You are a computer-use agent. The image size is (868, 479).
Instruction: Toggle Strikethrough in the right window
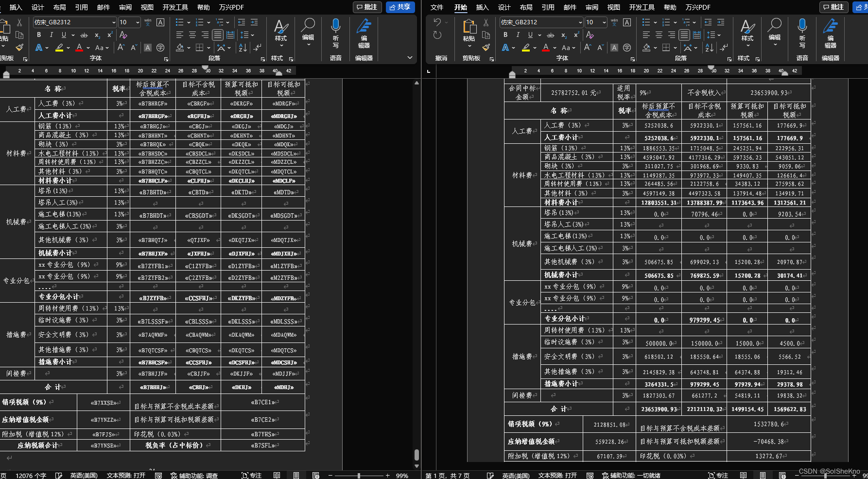(x=551, y=35)
